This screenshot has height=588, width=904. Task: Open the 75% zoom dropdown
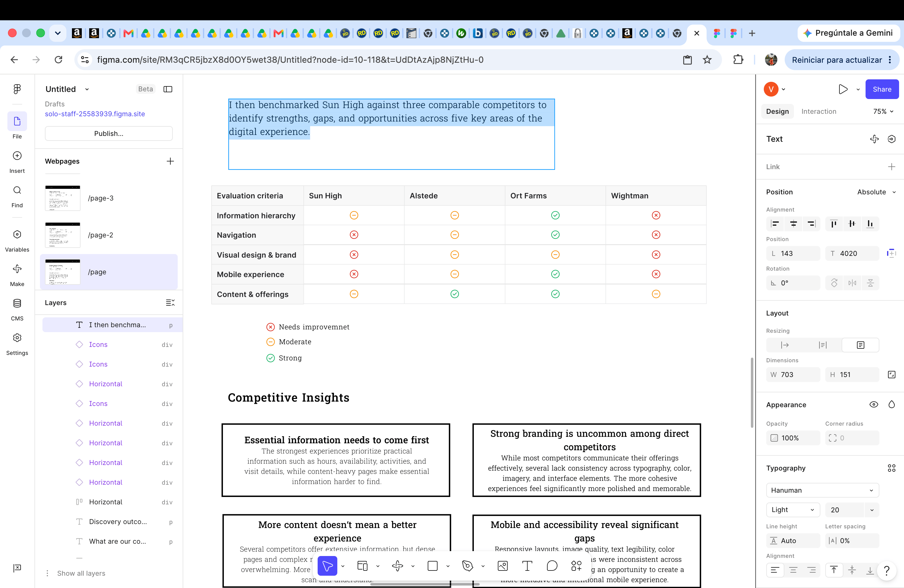pos(883,111)
